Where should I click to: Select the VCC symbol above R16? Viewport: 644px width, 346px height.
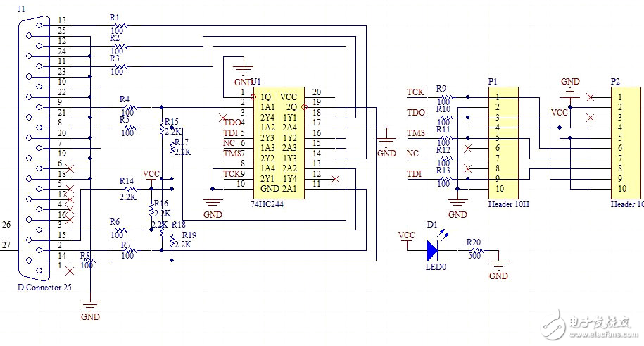coord(151,175)
